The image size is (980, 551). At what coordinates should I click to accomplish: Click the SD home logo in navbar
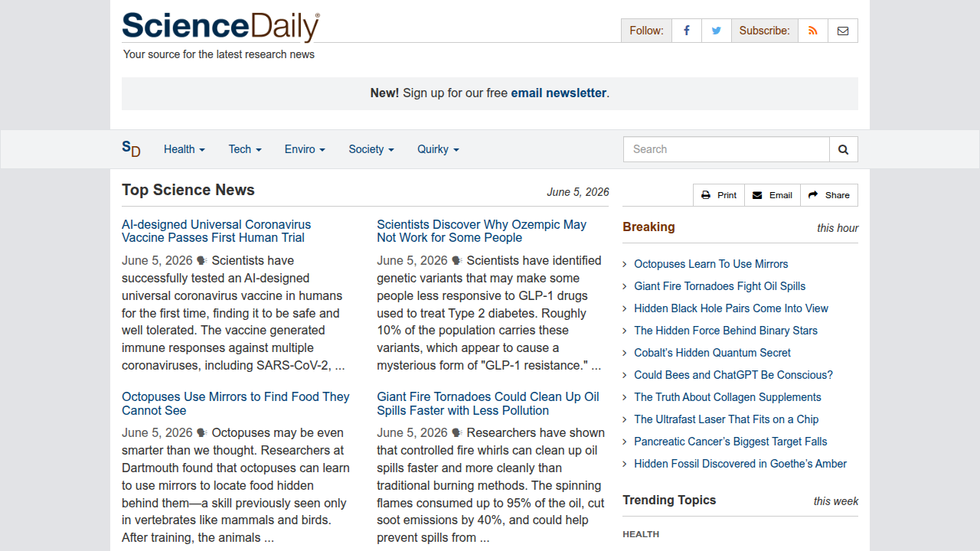click(x=131, y=149)
